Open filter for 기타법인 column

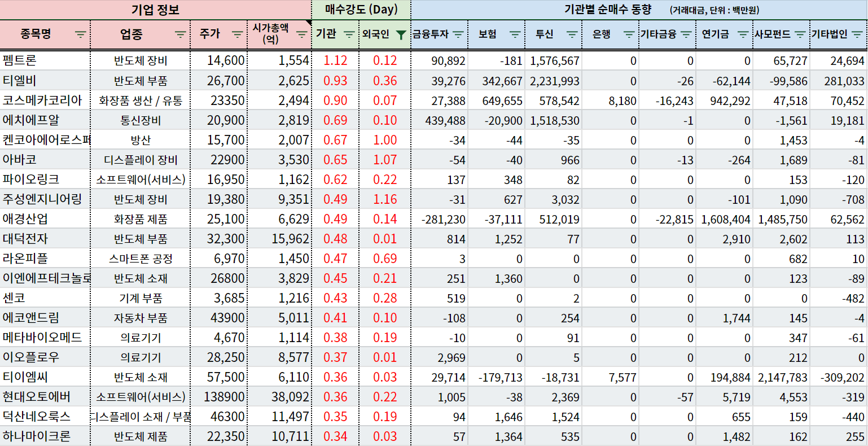[x=857, y=34]
